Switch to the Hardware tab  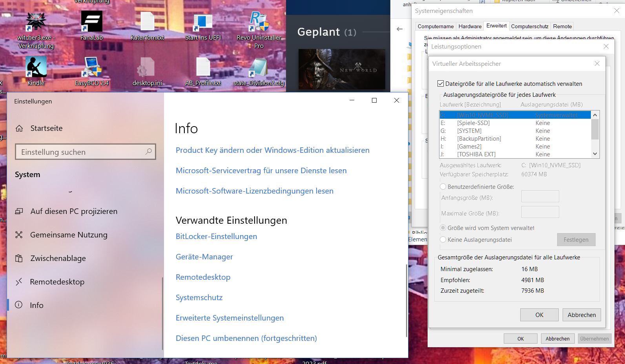point(470,26)
